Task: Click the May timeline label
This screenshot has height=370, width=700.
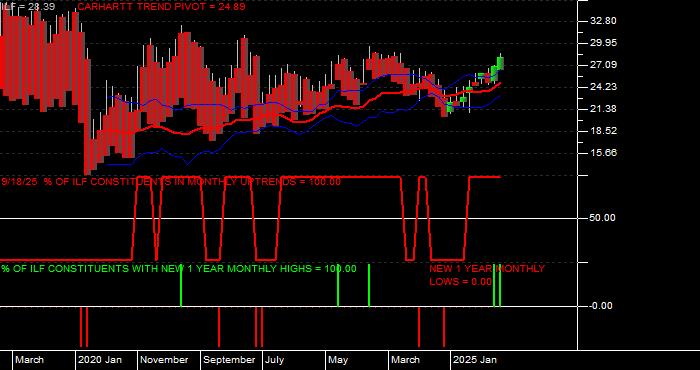Action: click(x=338, y=360)
